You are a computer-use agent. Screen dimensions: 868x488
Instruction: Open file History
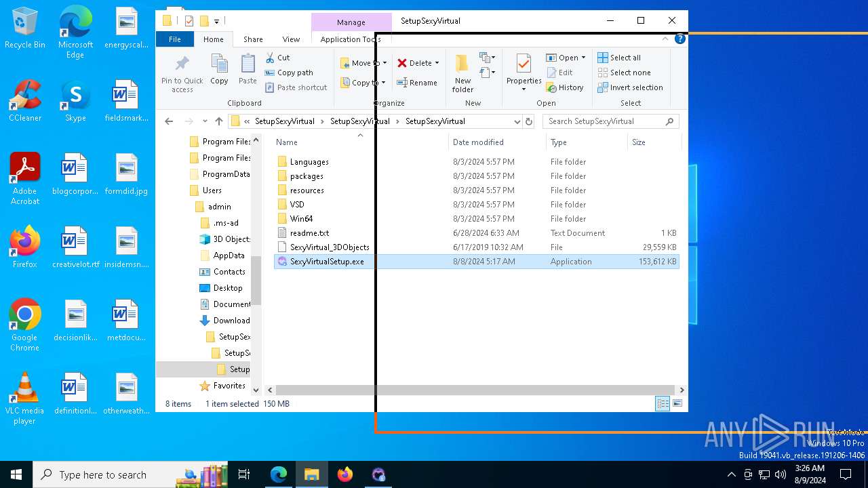tap(565, 87)
